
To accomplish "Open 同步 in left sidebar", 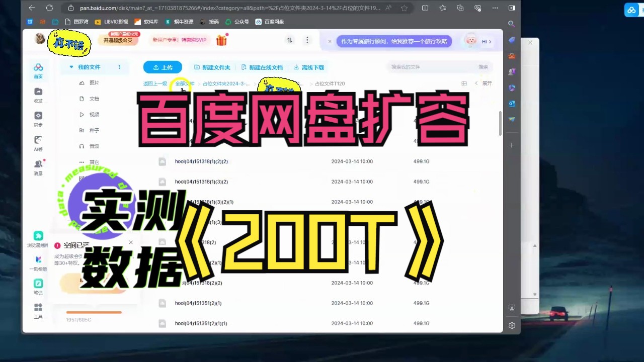I will 38,119.
